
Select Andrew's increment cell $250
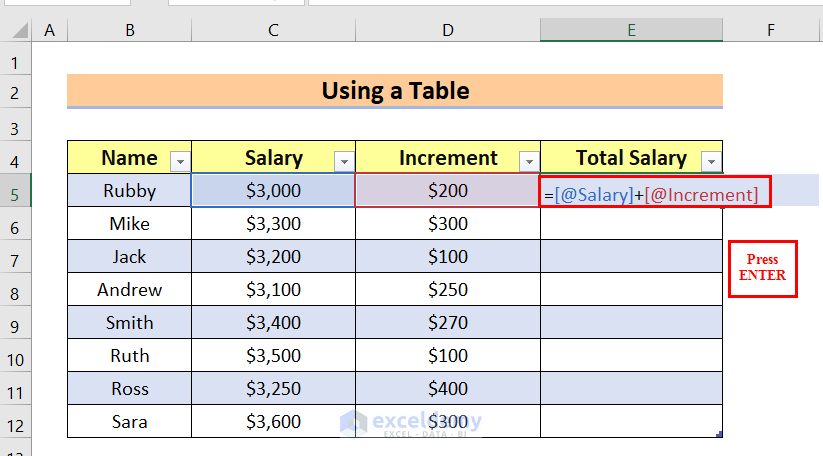[447, 290]
